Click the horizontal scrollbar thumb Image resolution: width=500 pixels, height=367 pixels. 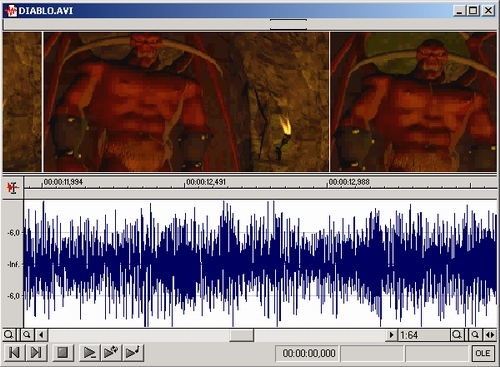[241, 335]
